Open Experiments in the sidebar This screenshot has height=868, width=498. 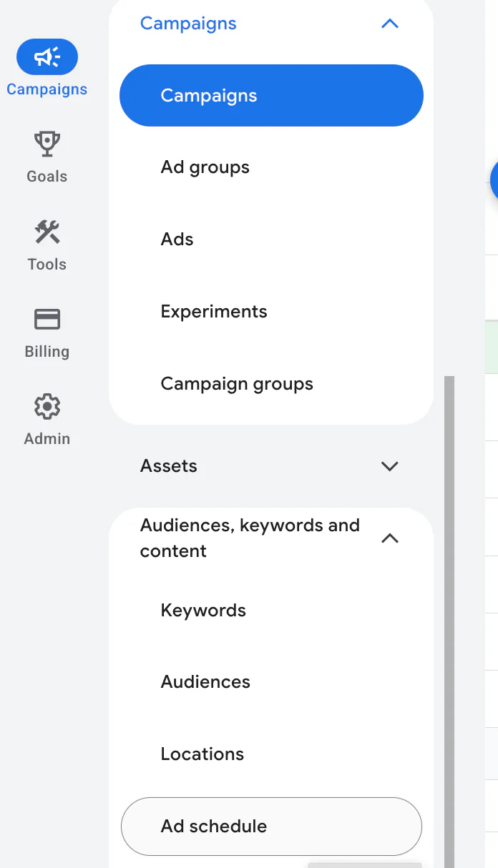pos(214,312)
